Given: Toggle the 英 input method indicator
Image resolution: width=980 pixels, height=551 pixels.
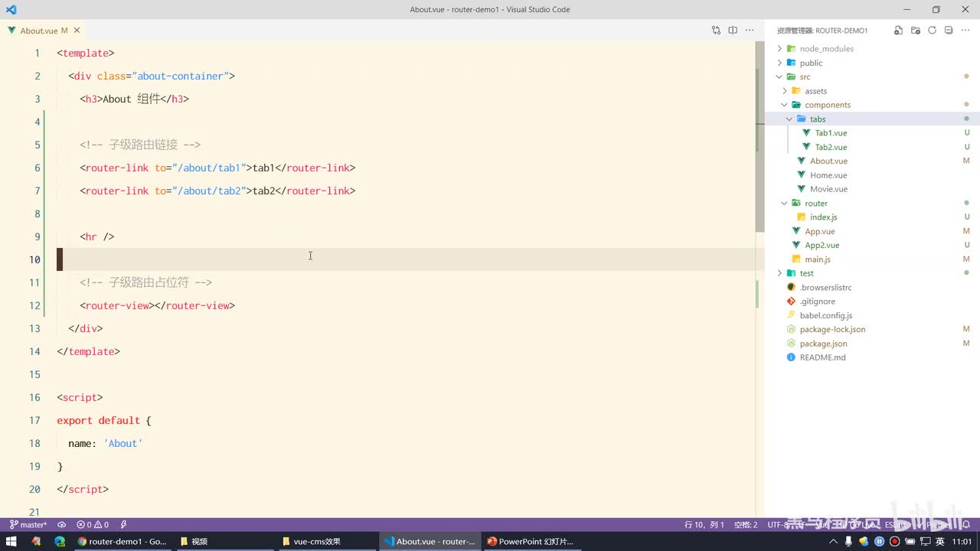Looking at the screenshot, I should click(x=939, y=541).
